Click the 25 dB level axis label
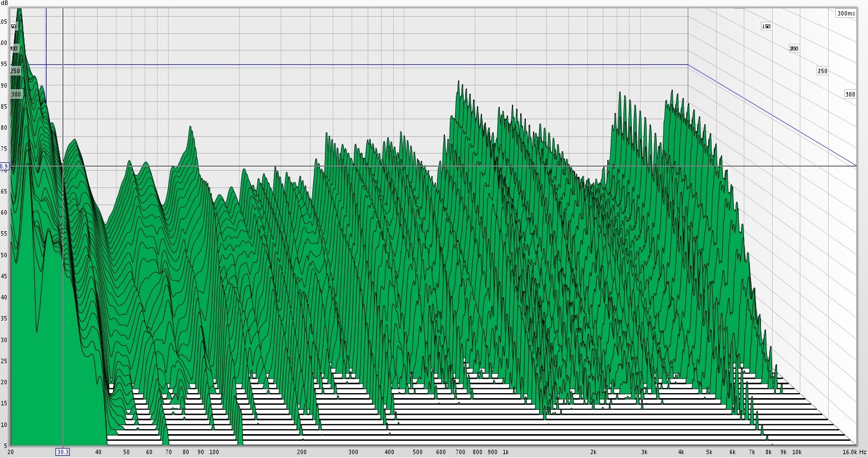The width and height of the screenshot is (868, 458). [4, 361]
